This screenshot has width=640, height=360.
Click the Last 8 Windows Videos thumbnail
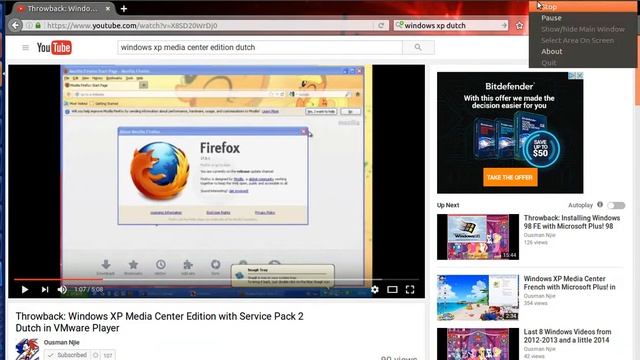(x=478, y=344)
